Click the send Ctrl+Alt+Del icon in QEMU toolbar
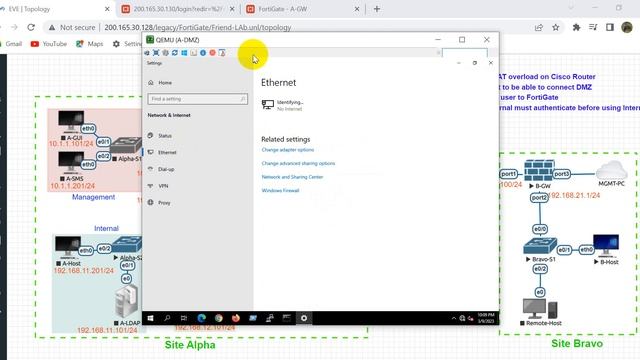640x360 pixels. [x=147, y=53]
